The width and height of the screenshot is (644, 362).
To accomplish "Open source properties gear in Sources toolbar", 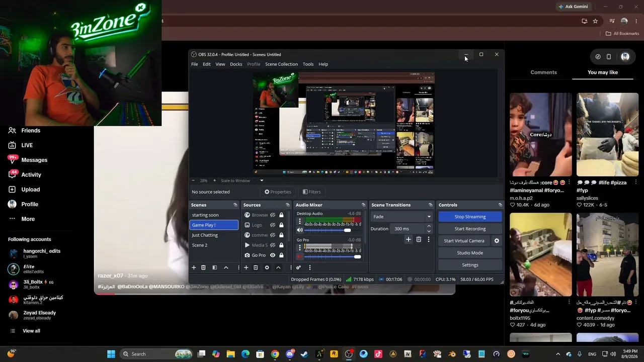I will tap(267, 267).
